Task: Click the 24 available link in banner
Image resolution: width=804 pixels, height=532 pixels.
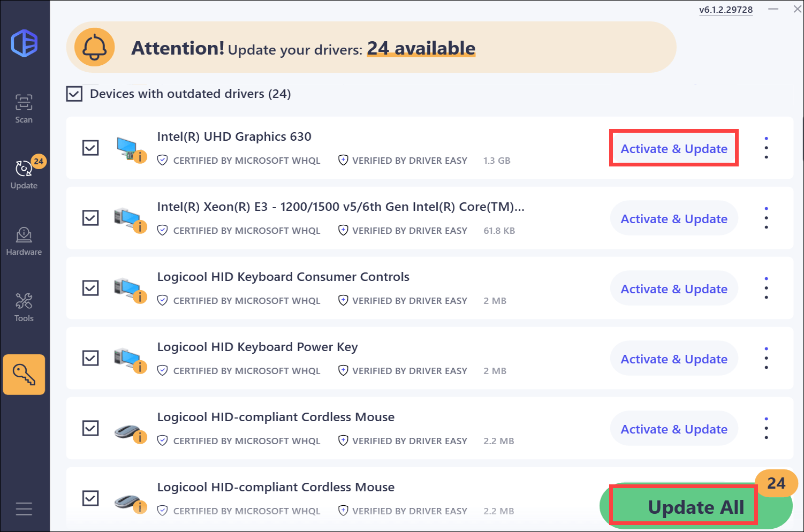Action: point(421,48)
